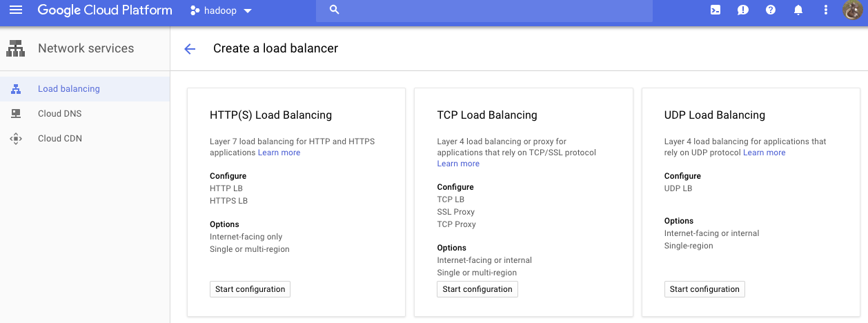Follow Learn more link for UDP balancing

point(764,153)
